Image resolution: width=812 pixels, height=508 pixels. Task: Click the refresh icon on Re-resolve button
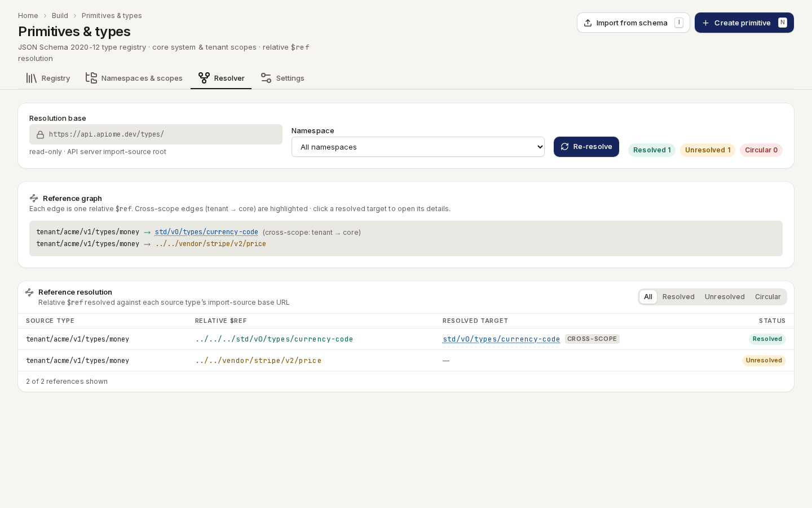(565, 147)
